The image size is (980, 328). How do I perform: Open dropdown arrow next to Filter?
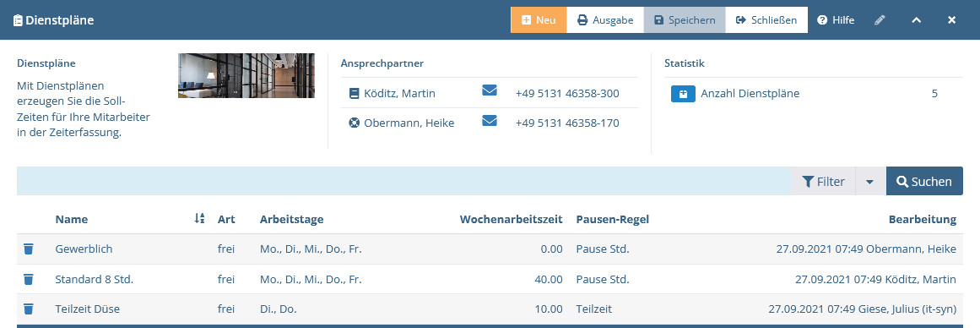tap(870, 182)
